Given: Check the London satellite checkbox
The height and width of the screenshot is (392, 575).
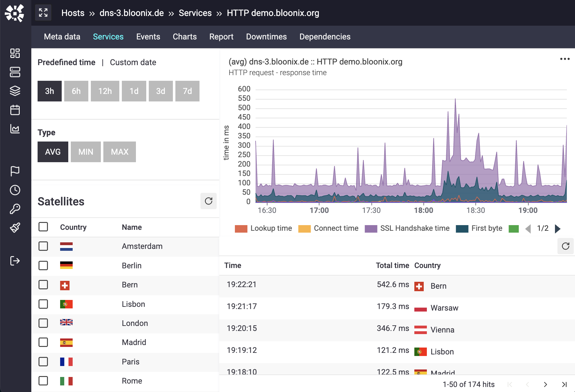Looking at the screenshot, I should [x=43, y=323].
